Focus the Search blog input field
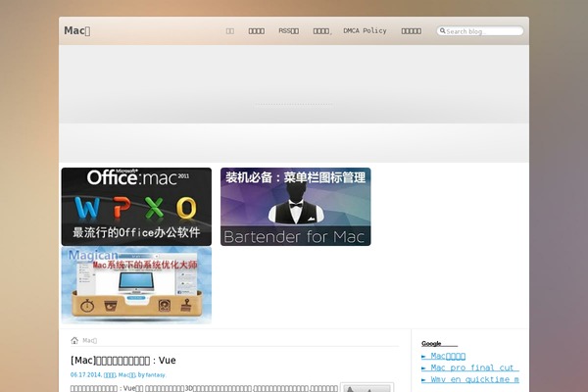 pyautogui.click(x=480, y=31)
